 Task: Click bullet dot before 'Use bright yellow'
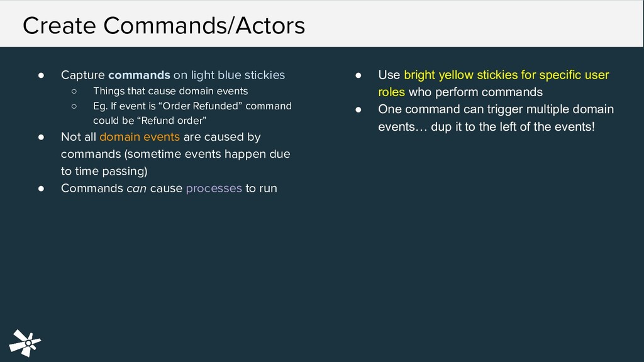click(x=358, y=75)
